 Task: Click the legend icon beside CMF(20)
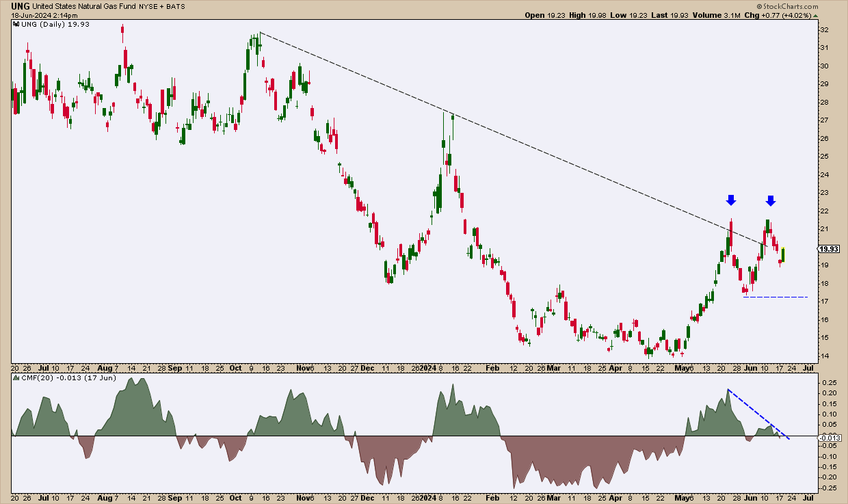17,377
